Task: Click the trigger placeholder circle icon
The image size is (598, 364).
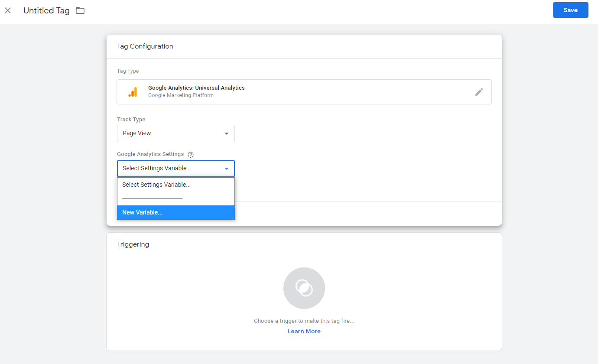Action: coord(304,288)
